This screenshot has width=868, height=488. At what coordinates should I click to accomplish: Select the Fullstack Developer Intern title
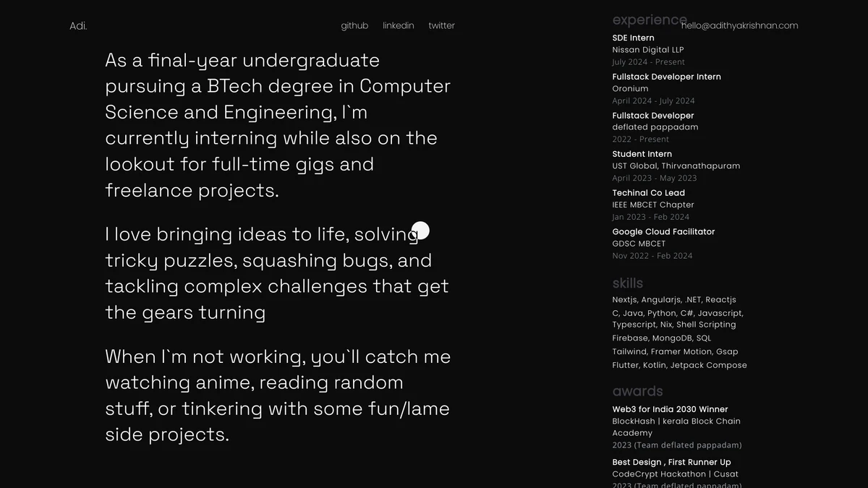click(666, 77)
